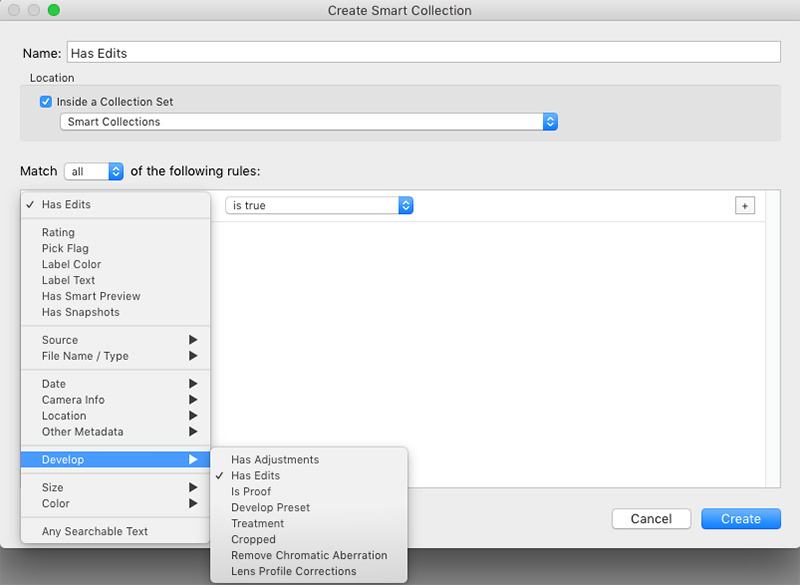Viewport: 800px width, 585px height.
Task: Open the Smart Collections location dropdown
Action: pyautogui.click(x=309, y=122)
